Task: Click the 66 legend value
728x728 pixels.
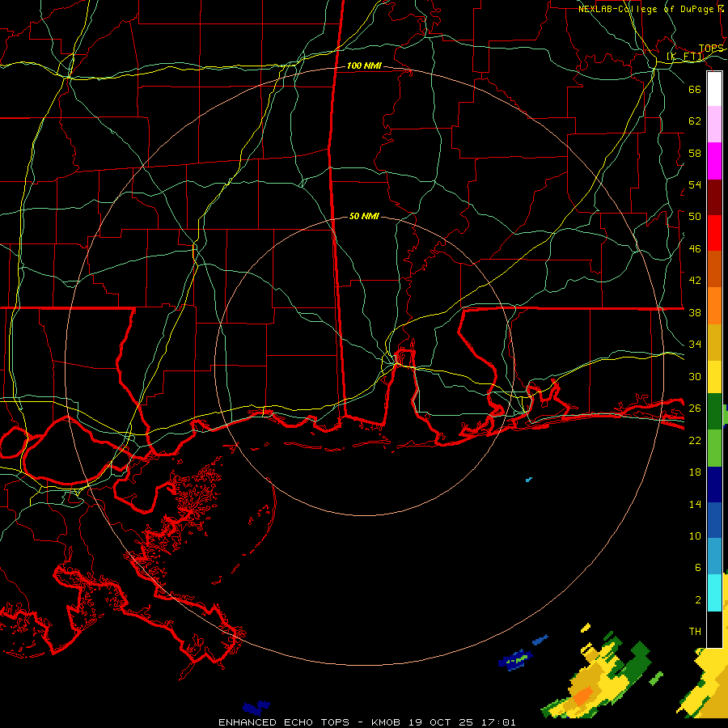Action: click(695, 89)
